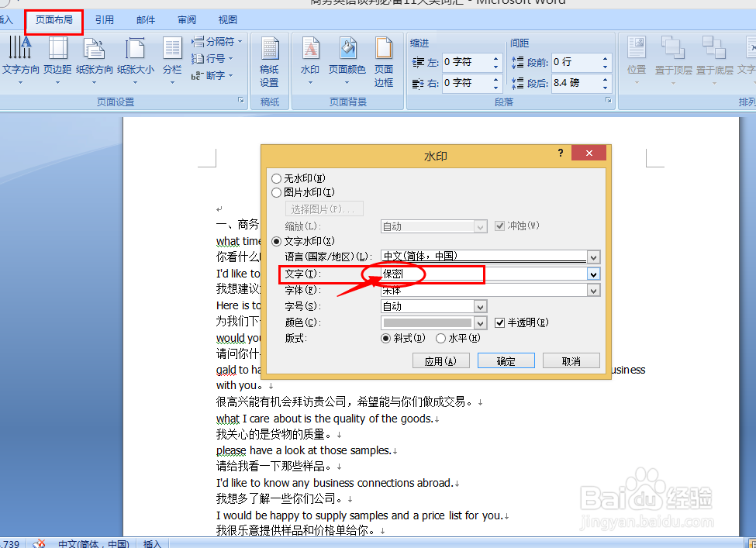Select the 无水印 radio option
This screenshot has height=548, width=756.
276,179
